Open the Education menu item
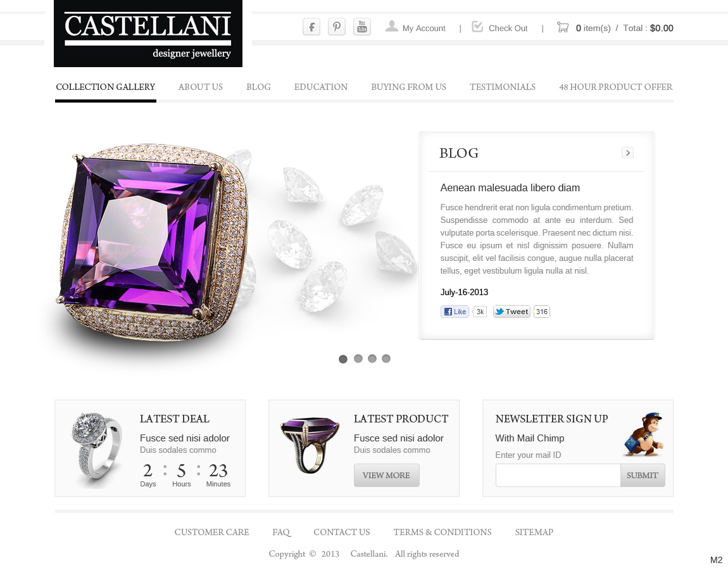This screenshot has height=570, width=728. pyautogui.click(x=321, y=87)
